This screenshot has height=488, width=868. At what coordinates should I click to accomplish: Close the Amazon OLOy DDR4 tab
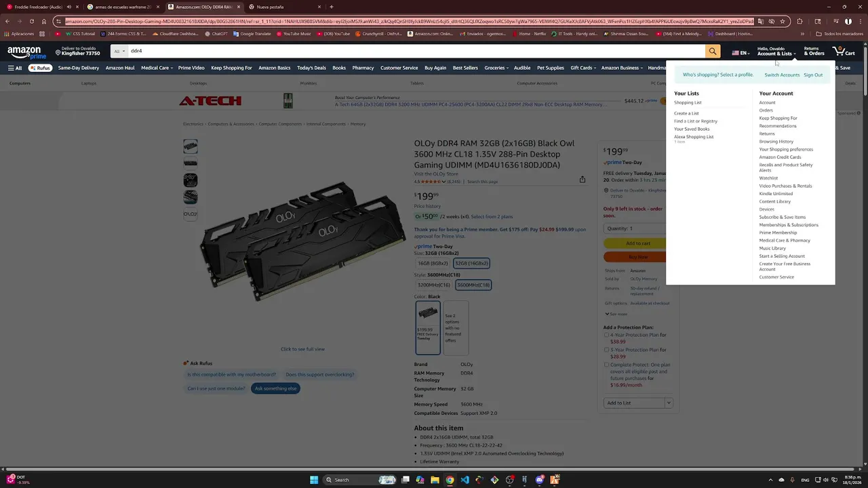(239, 7)
